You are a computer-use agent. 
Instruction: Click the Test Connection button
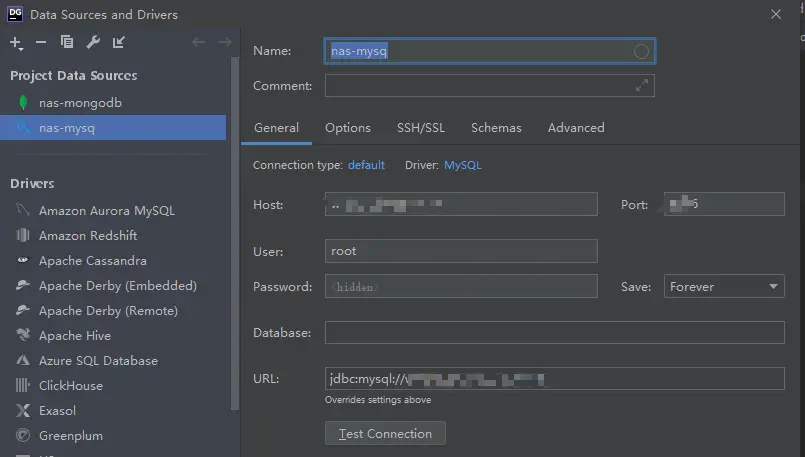point(385,434)
